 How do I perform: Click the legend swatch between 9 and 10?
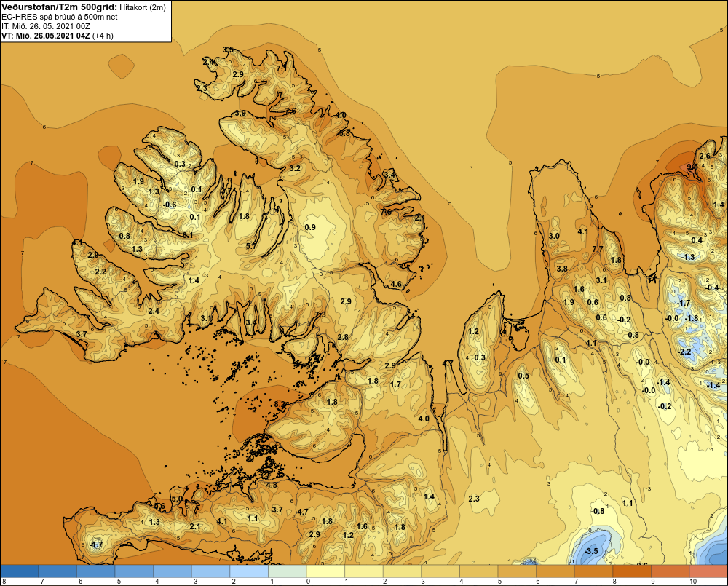[x=670, y=571]
